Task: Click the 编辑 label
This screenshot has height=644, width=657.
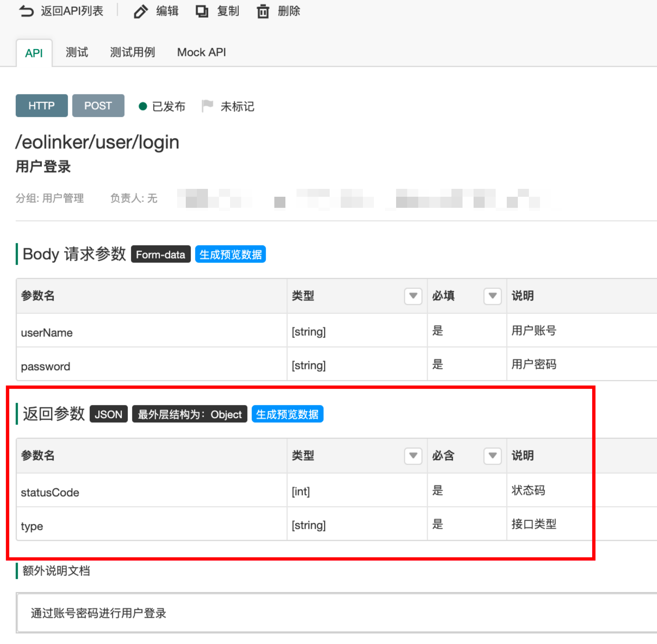Action: (x=167, y=11)
